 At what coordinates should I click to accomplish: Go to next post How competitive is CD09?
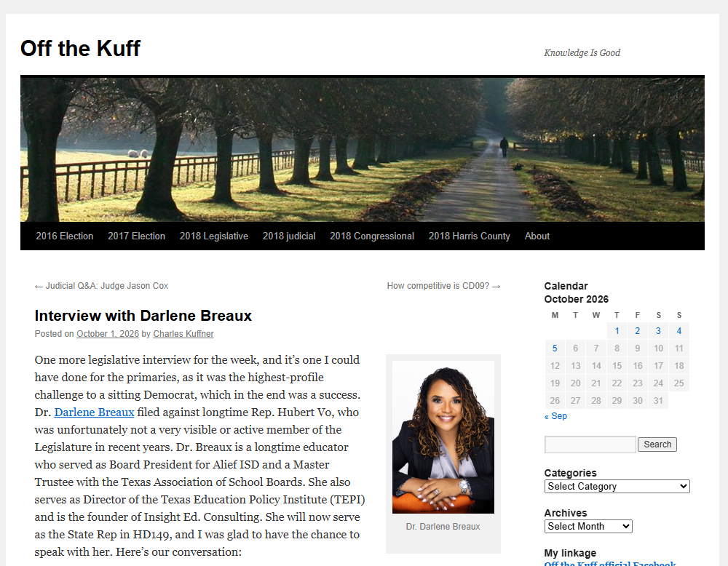[443, 286]
